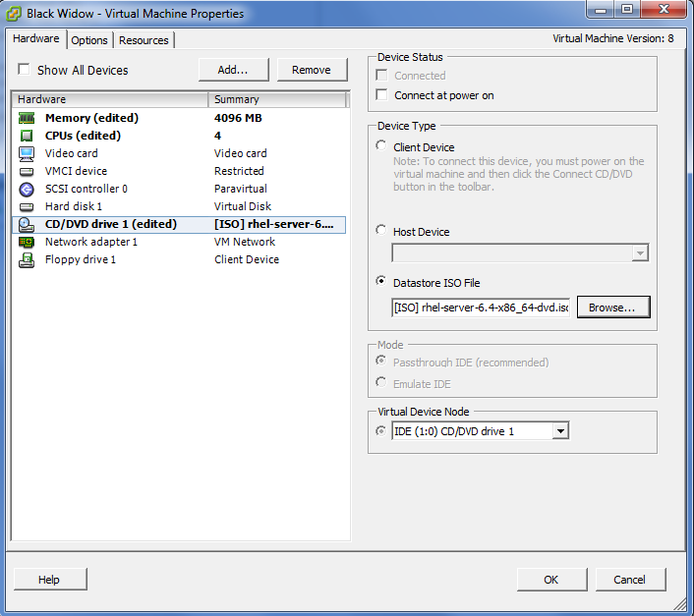This screenshot has width=694, height=616.
Task: Click the Memory chip icon in hardware list
Action: pyautogui.click(x=27, y=118)
